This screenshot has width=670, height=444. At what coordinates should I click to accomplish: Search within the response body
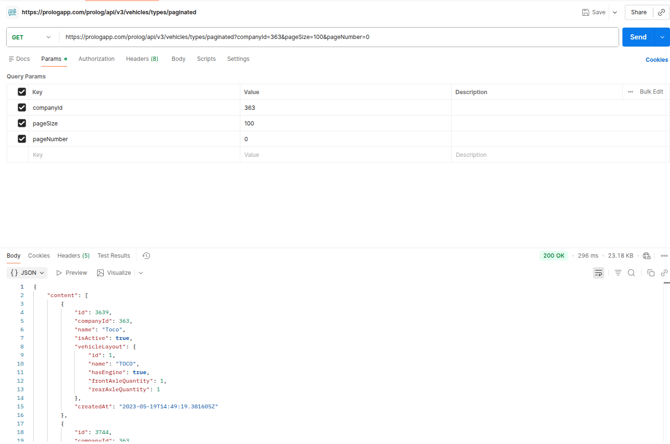631,273
